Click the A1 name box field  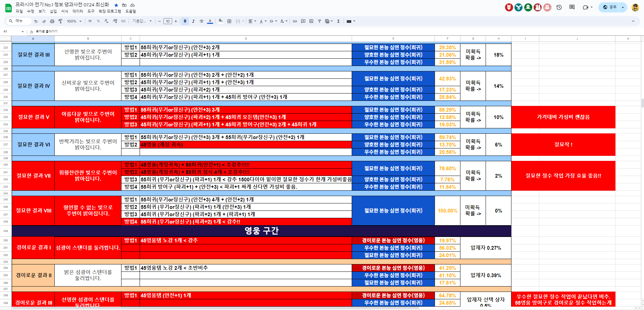12,32
